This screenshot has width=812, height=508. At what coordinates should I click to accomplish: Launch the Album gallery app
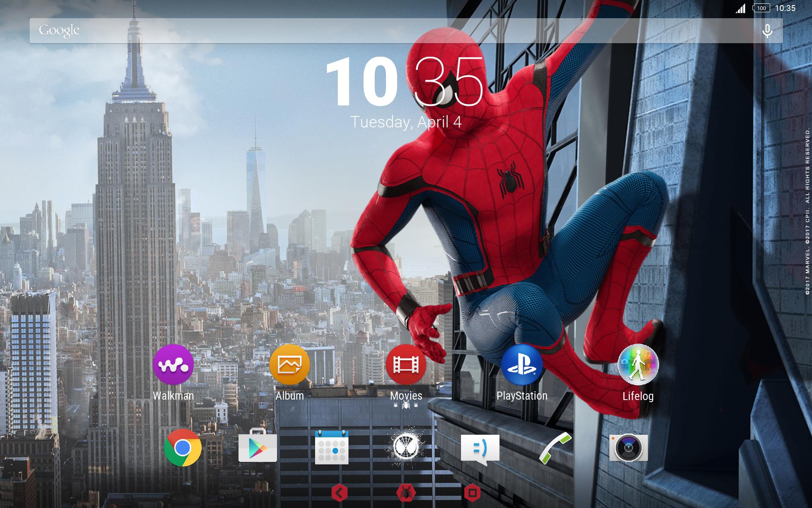[x=290, y=365]
